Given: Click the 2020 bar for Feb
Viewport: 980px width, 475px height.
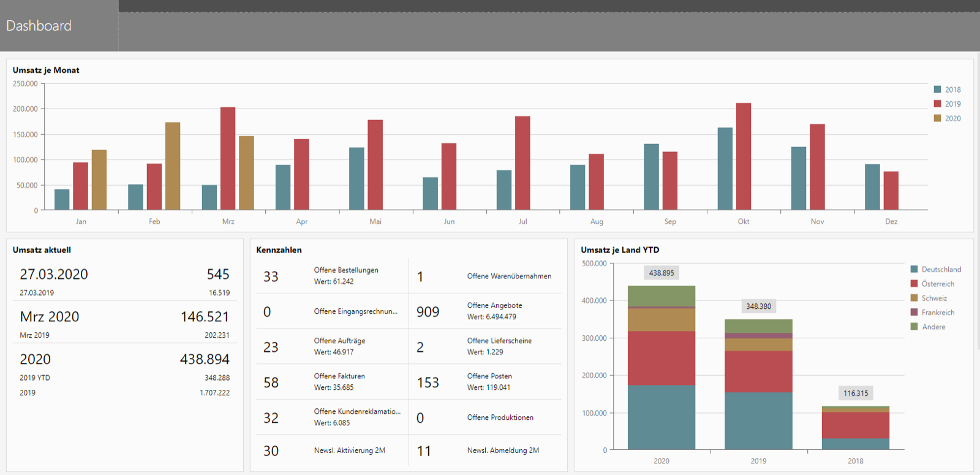Looking at the screenshot, I should coord(173,166).
